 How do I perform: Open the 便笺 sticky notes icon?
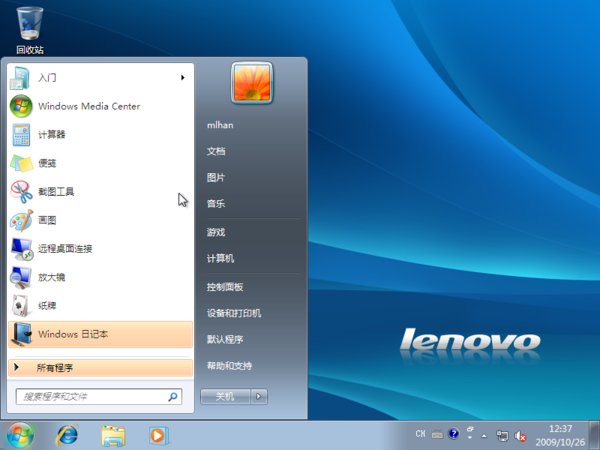pos(21,163)
